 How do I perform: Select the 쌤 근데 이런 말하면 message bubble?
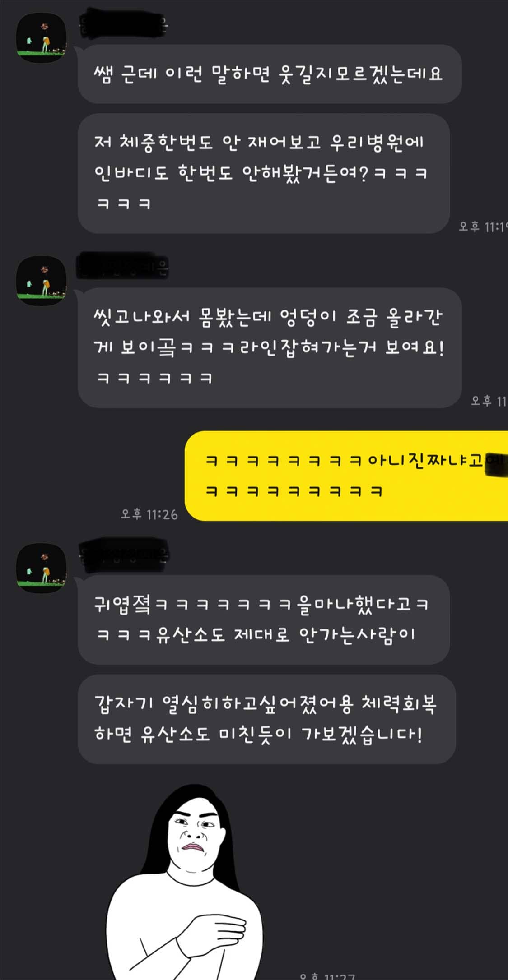pos(270,74)
